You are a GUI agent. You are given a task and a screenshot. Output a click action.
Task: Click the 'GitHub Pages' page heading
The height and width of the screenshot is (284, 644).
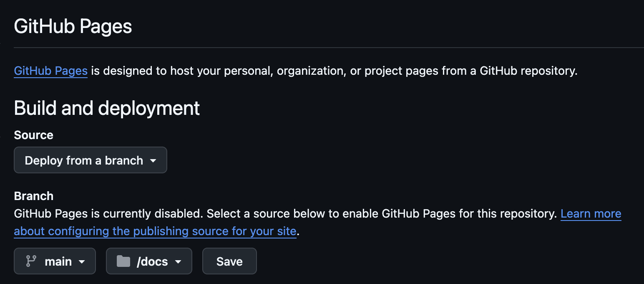(73, 27)
